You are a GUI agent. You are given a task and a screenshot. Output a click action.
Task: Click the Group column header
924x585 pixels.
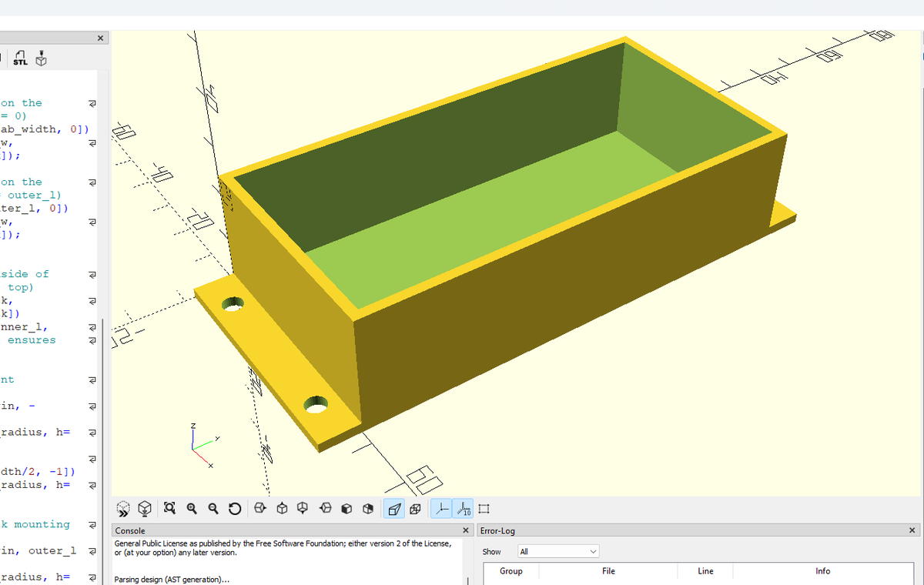(x=511, y=571)
